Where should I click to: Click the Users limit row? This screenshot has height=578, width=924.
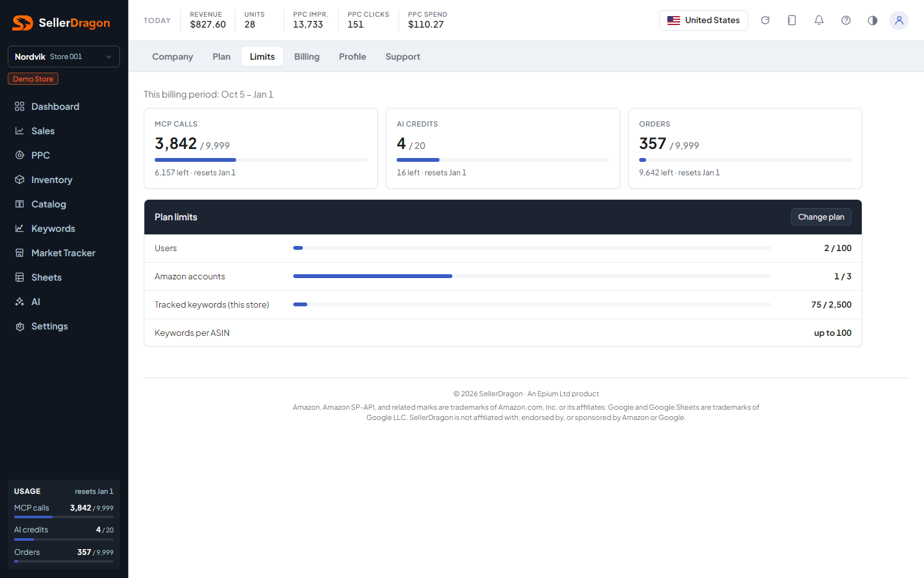503,249
